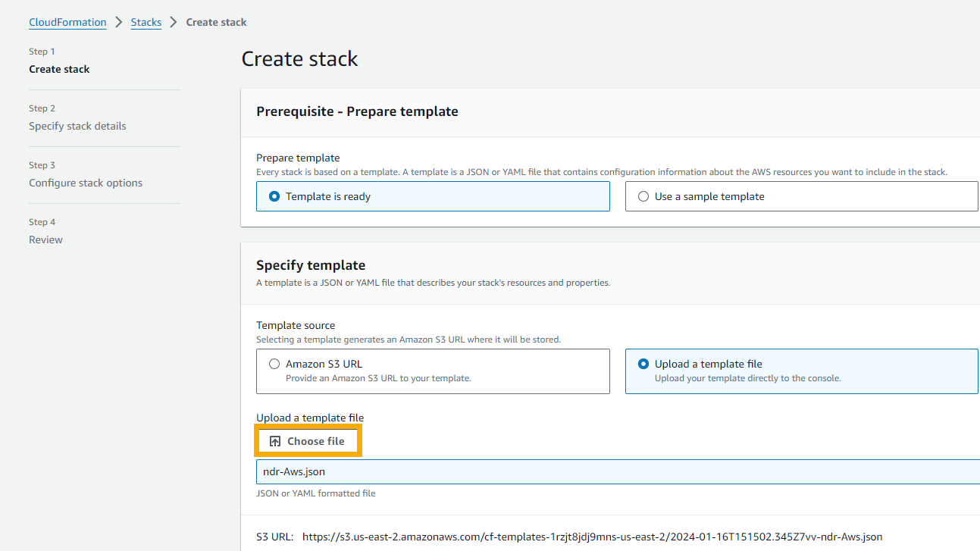Click the chevron after the Stacks breadcrumb
Image resolution: width=980 pixels, height=551 pixels.
(174, 22)
